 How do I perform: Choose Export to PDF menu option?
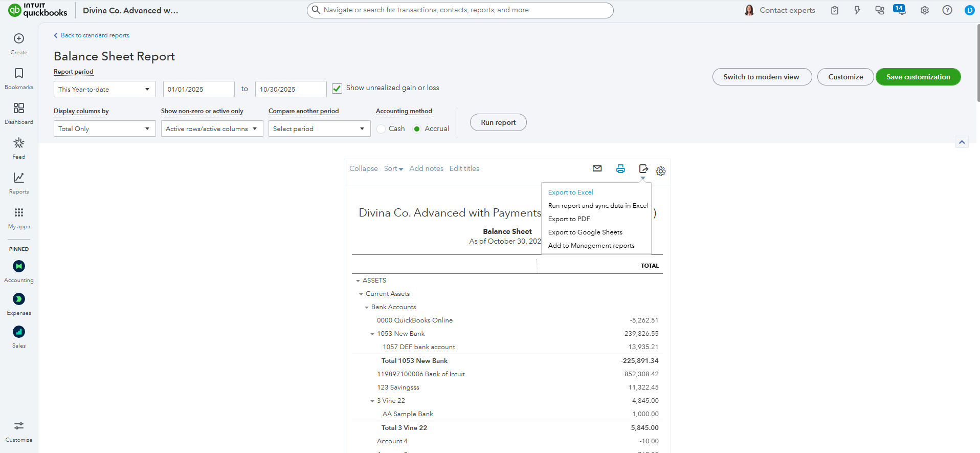pos(569,219)
